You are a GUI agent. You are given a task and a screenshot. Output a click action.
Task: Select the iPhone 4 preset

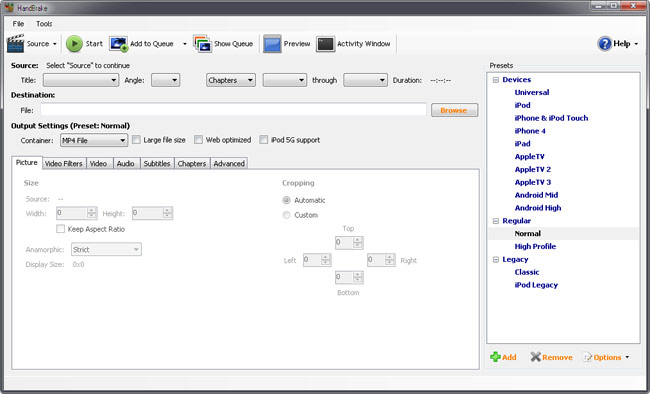click(530, 131)
